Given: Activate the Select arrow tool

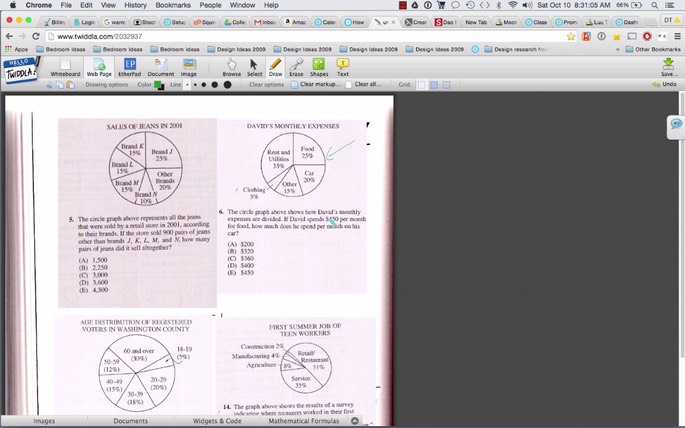Looking at the screenshot, I should pos(254,68).
